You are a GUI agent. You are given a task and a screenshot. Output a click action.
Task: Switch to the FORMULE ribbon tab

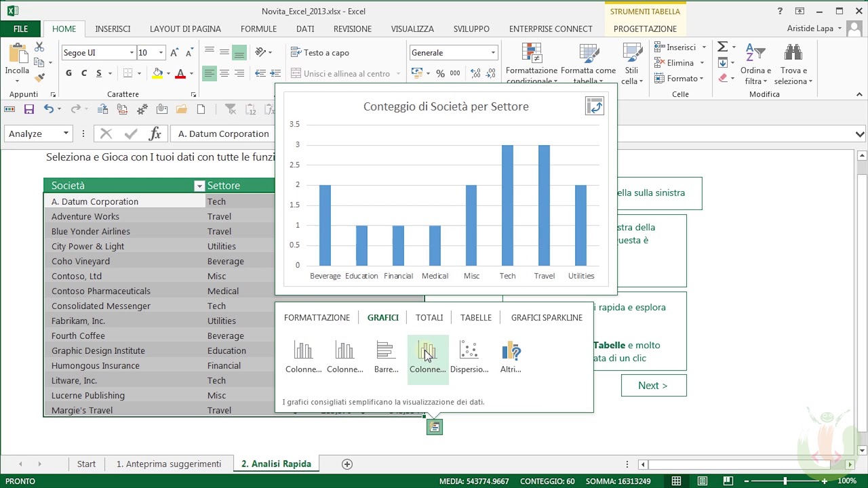(258, 29)
